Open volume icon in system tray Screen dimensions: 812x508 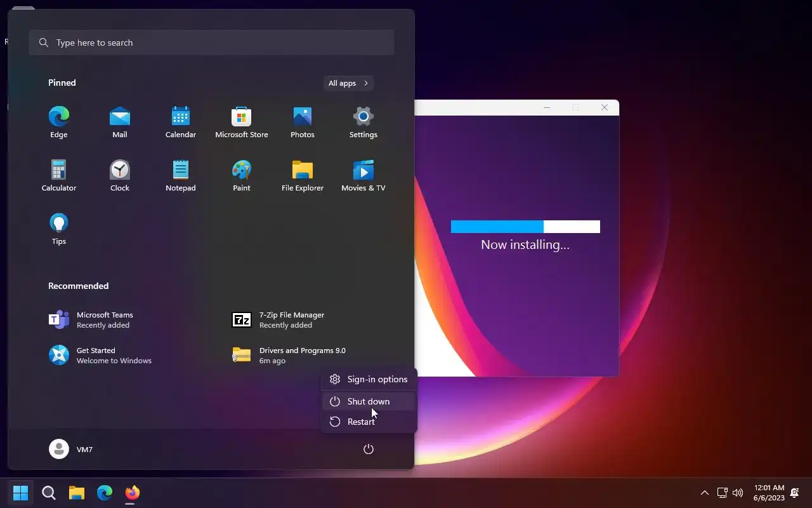738,493
